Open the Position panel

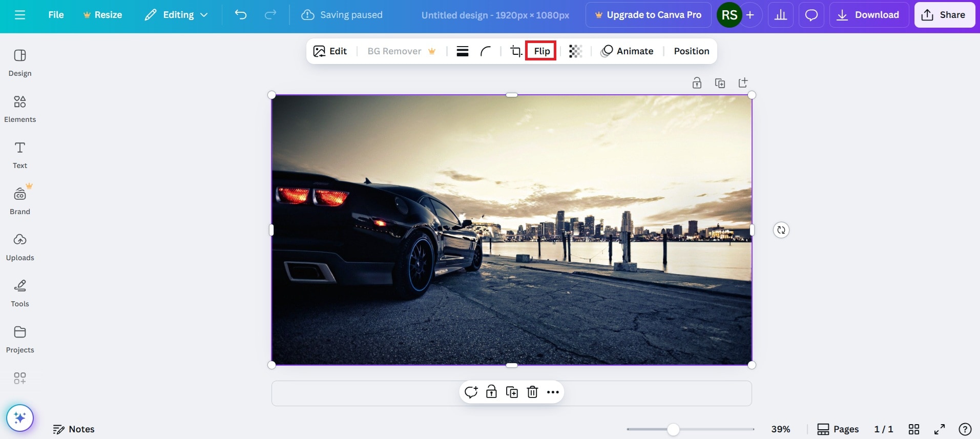point(692,51)
